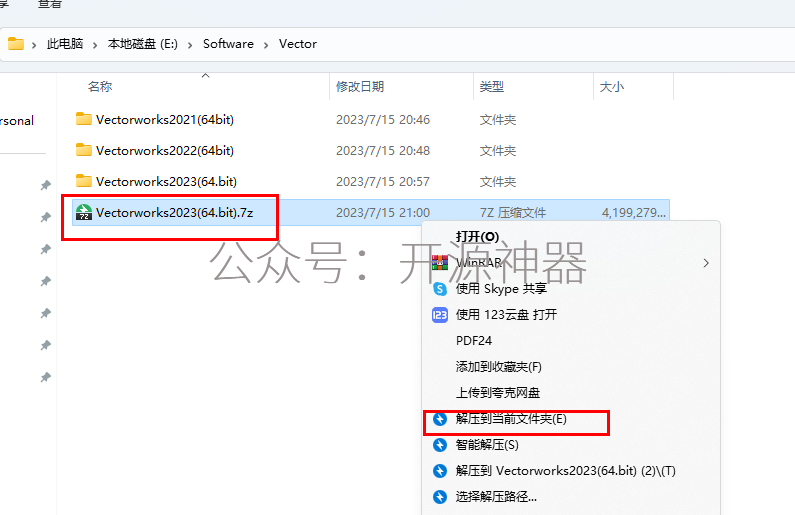This screenshot has height=515, width=795.
Task: Expand chevron after Software in breadcrumb
Action: point(266,45)
